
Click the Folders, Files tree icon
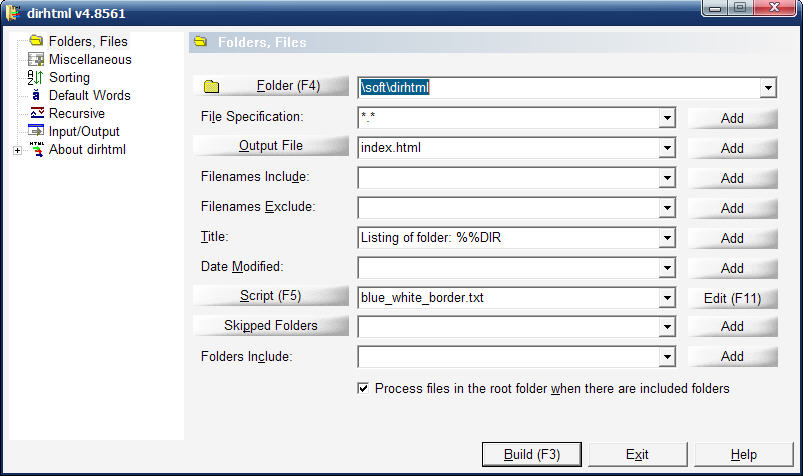(36, 42)
